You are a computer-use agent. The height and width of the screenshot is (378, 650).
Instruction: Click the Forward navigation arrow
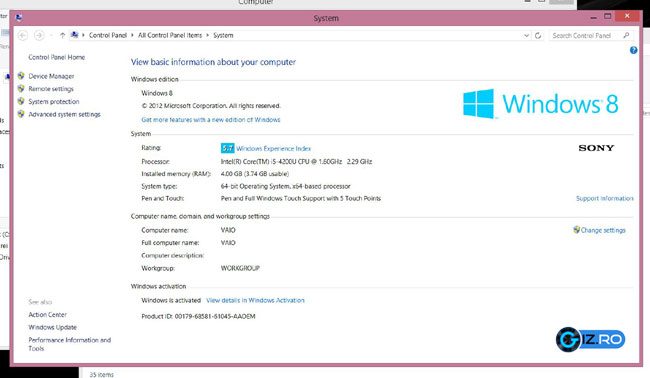(39, 36)
